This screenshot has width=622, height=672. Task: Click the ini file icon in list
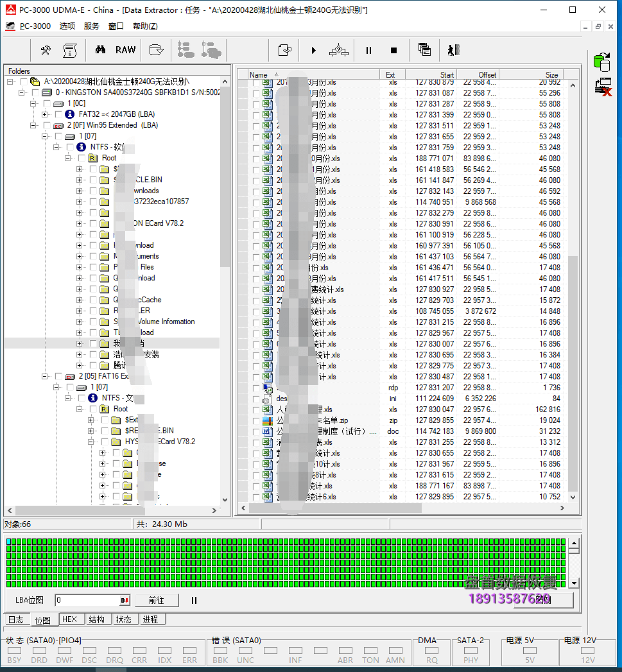pos(266,399)
